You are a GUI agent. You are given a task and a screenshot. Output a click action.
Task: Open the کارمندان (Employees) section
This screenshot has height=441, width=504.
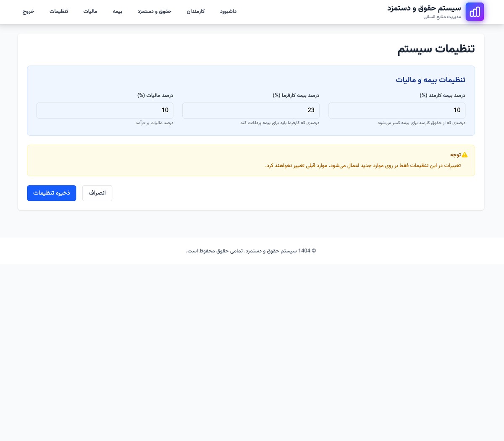195,11
